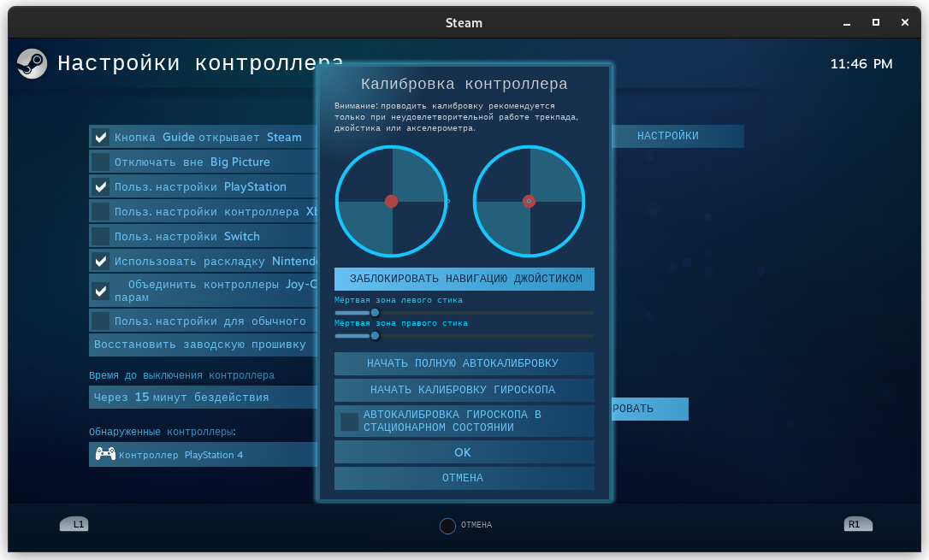The height and width of the screenshot is (560, 929).
Task: Click the circle button icon beside ОТМЕНА
Action: (448, 526)
